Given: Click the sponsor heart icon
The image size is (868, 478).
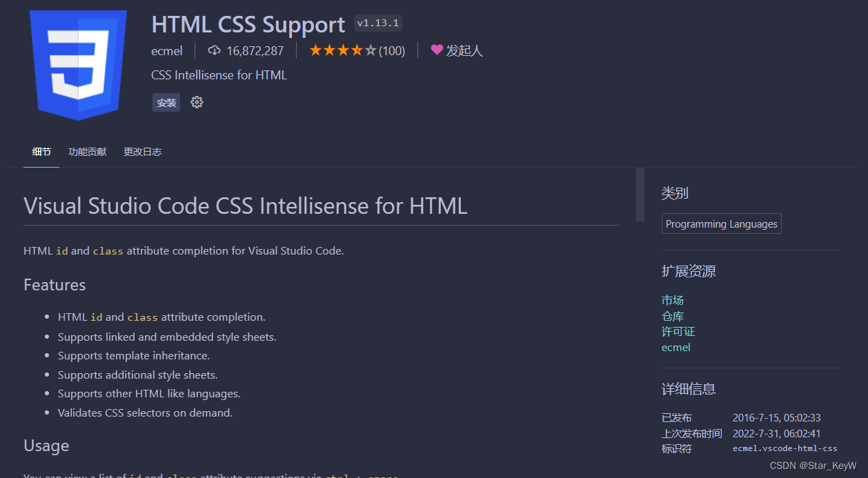Looking at the screenshot, I should [x=437, y=50].
